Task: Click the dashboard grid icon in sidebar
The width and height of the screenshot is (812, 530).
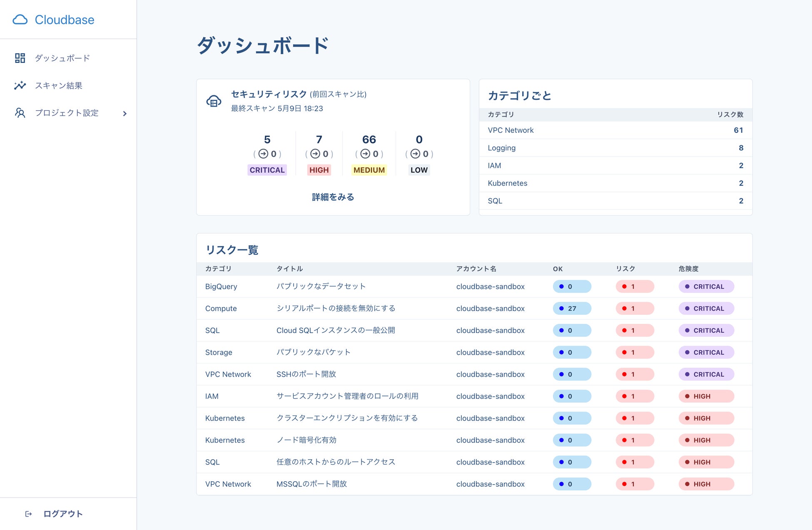Action: [20, 58]
